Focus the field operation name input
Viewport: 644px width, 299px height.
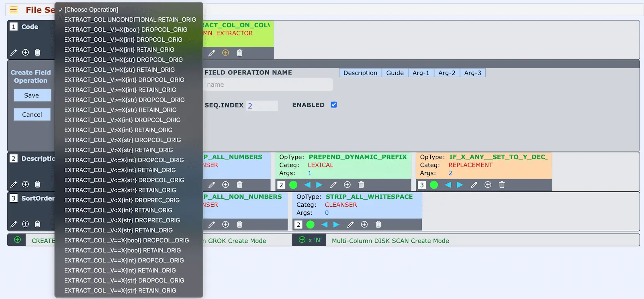(x=268, y=84)
